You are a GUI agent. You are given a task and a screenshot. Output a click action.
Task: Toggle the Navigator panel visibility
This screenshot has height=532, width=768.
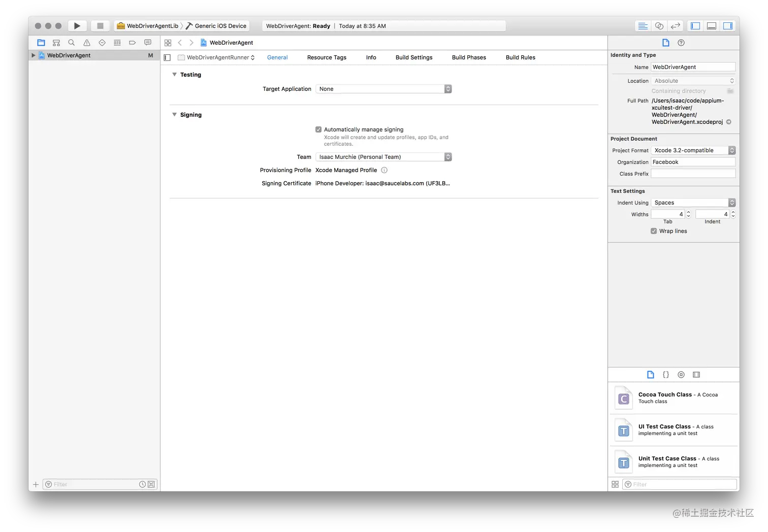point(695,26)
